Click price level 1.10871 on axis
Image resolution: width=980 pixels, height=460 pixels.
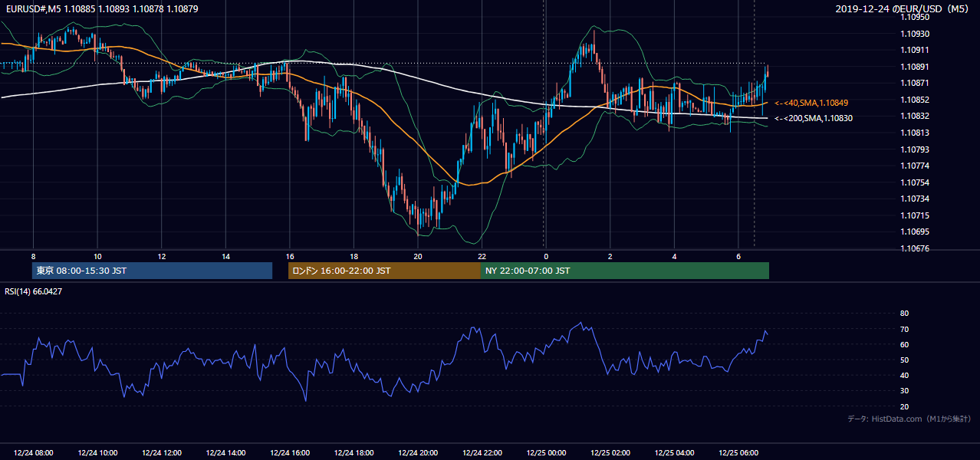point(915,83)
